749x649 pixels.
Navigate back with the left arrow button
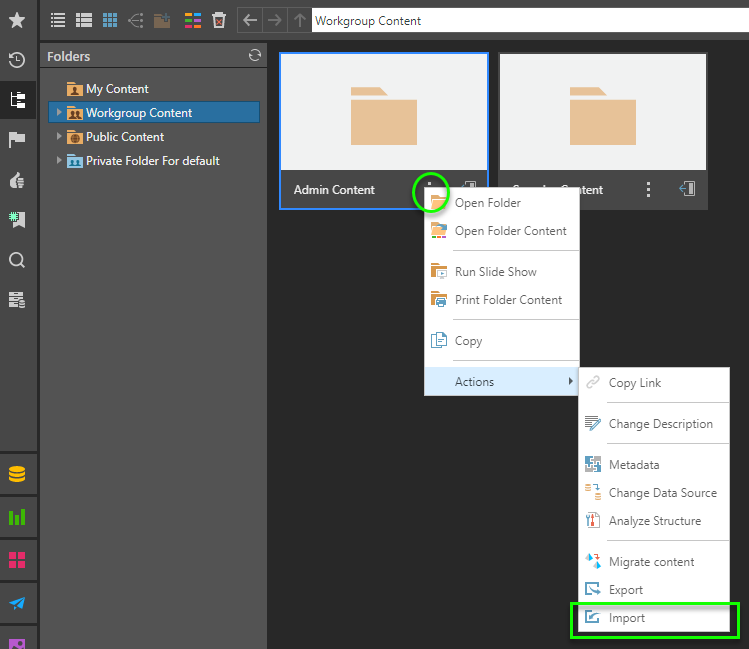click(x=250, y=20)
